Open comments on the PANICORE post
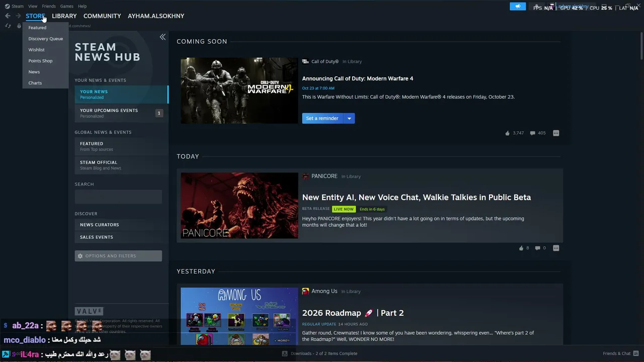 click(x=537, y=248)
